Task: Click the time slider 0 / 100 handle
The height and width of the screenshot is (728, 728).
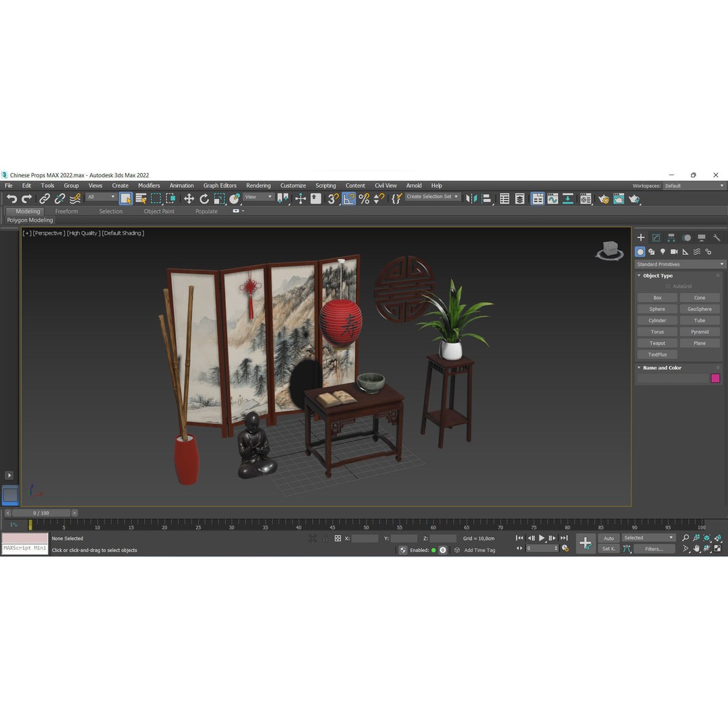Action: click(41, 513)
